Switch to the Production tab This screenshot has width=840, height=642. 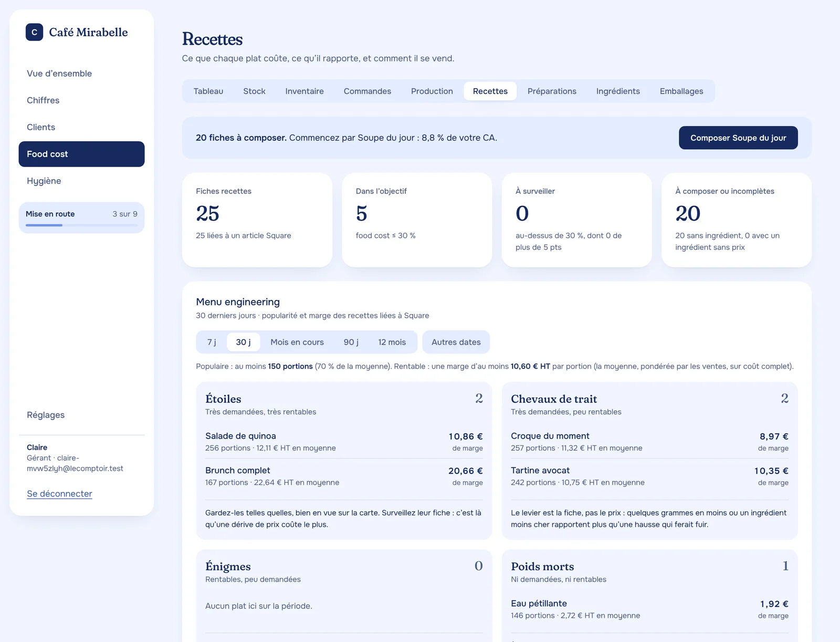432,91
